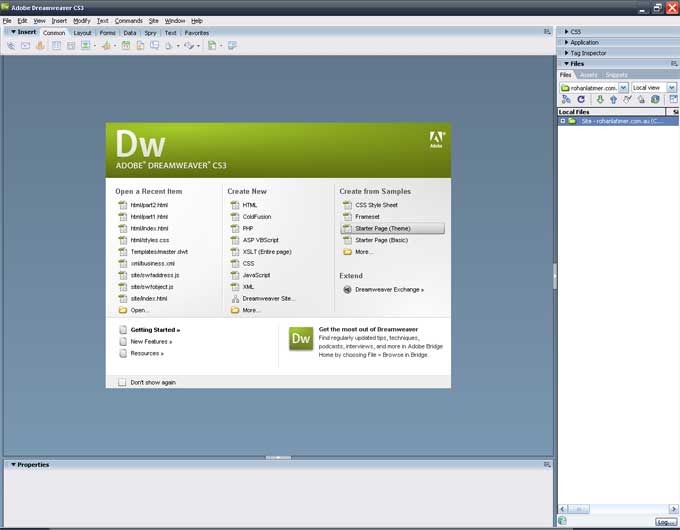The image size is (680, 530).
Task: Connect to remote host in Files panel
Action: tap(566, 99)
